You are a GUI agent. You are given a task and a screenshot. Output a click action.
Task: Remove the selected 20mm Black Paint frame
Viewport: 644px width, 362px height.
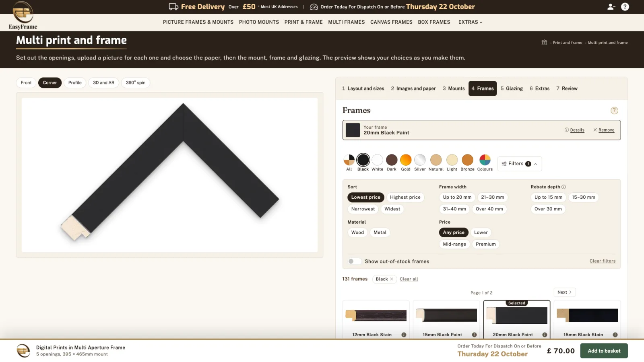pyautogui.click(x=604, y=130)
